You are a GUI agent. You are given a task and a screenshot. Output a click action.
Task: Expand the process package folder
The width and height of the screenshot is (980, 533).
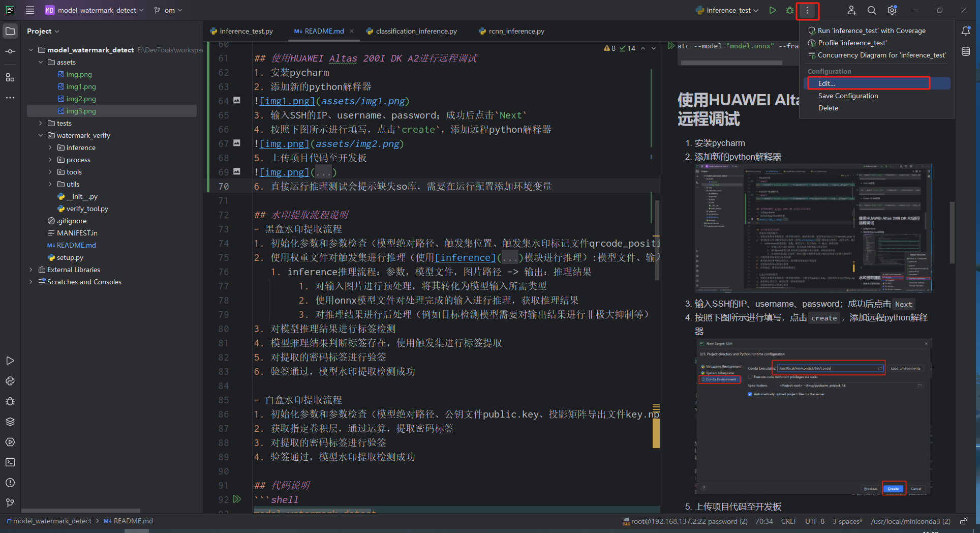50,160
